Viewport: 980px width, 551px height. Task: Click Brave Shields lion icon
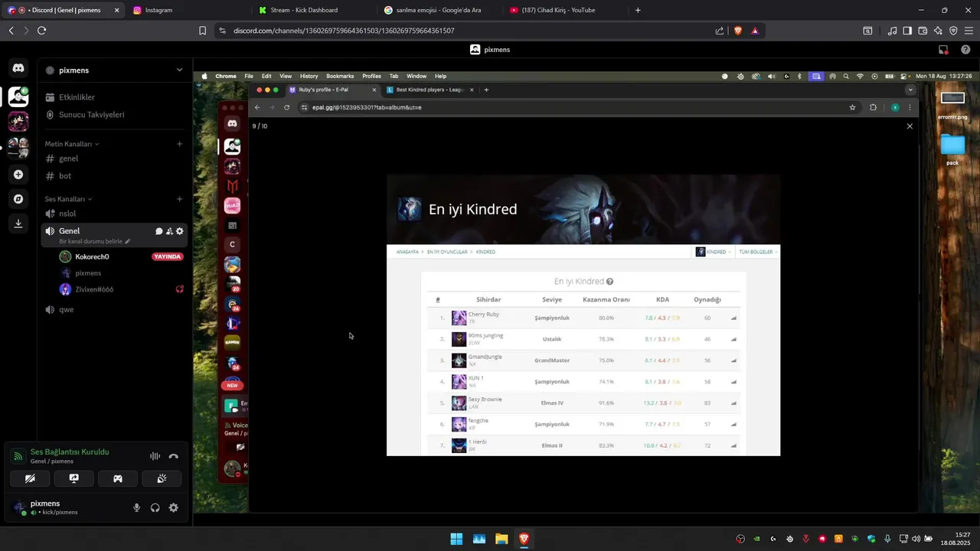tap(738, 31)
